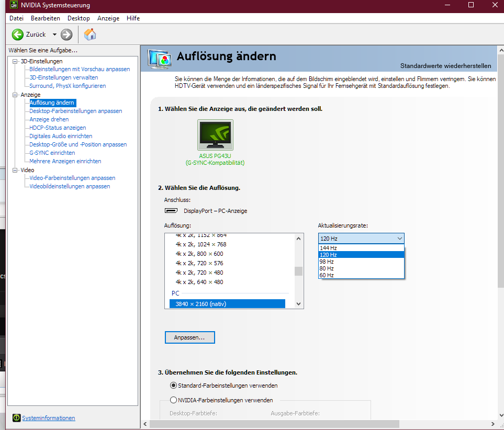Open Bildeinstellungen mit Vorschau anpassen
This screenshot has width=504, height=430.
tap(80, 69)
